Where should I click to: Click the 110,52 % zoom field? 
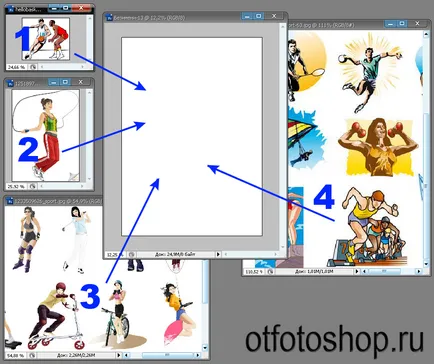pos(254,272)
